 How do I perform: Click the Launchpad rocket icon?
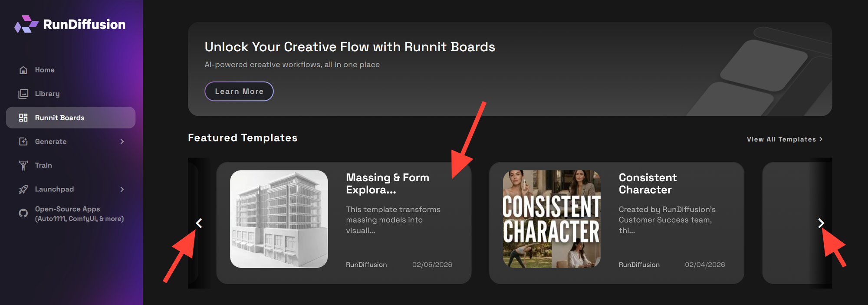(x=23, y=189)
